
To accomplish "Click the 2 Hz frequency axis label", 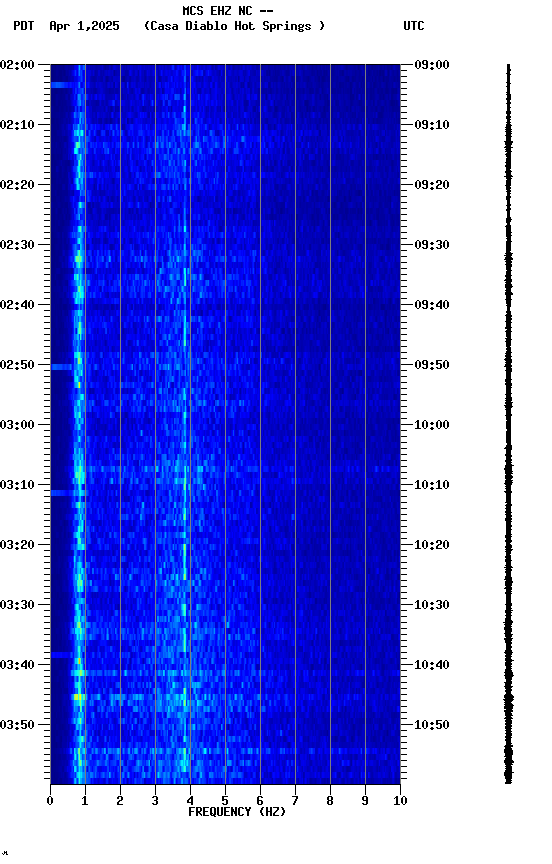I will [x=120, y=801].
